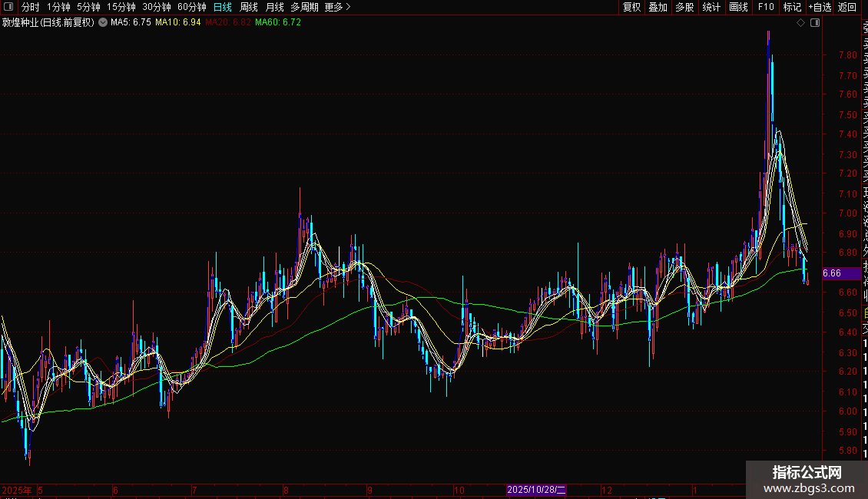Add stock with +自选 button
The width and height of the screenshot is (868, 499).
pyautogui.click(x=820, y=7)
